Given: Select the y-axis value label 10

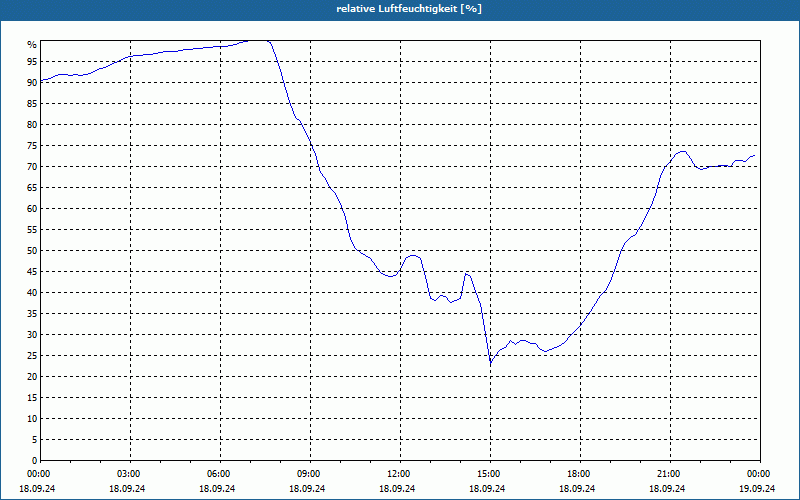Looking at the screenshot, I should [x=32, y=419].
